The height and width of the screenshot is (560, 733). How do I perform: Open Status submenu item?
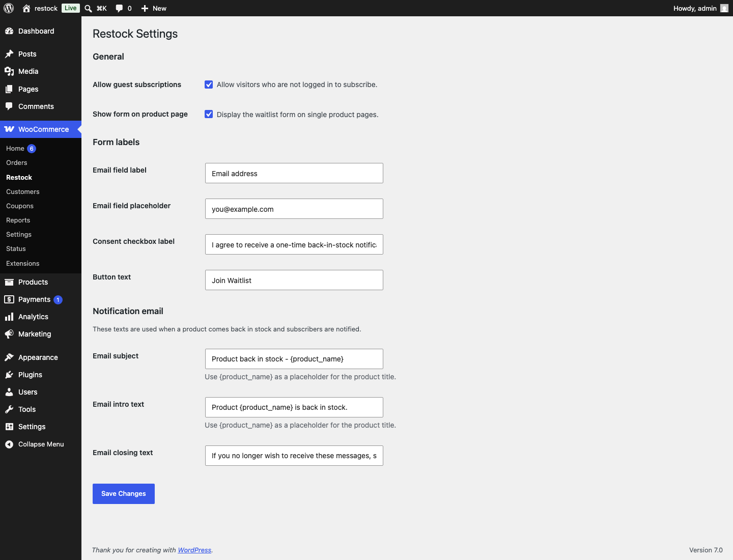coord(16,248)
